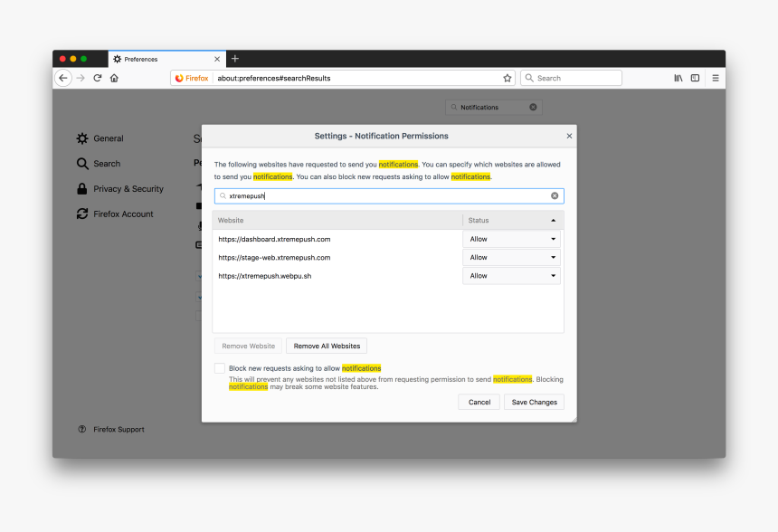Open Firefox Account category
The height and width of the screenshot is (532, 778).
115,214
